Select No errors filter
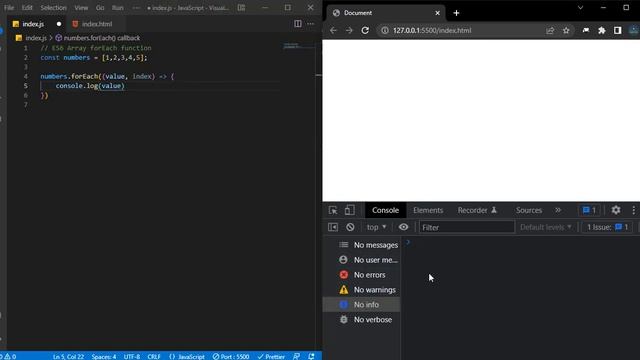 (362, 275)
